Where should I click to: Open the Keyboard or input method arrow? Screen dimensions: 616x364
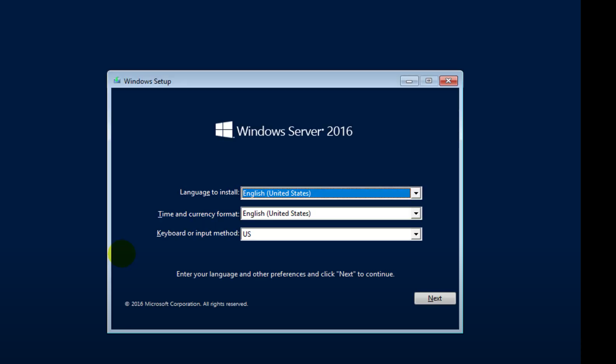pyautogui.click(x=416, y=234)
